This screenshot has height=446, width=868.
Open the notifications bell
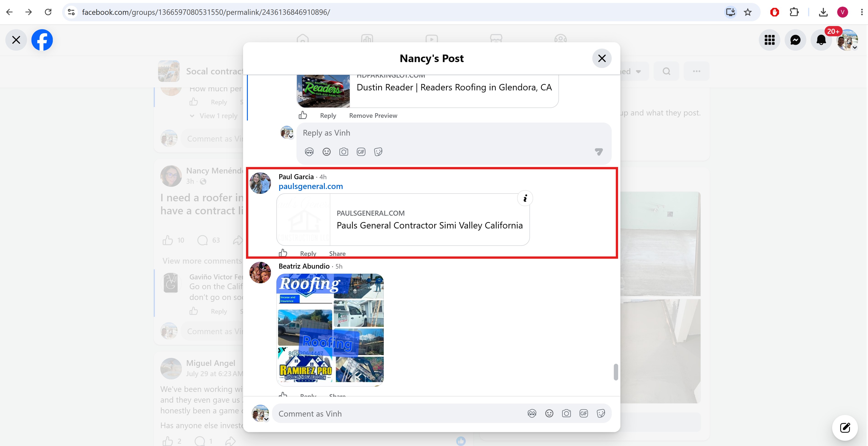821,40
